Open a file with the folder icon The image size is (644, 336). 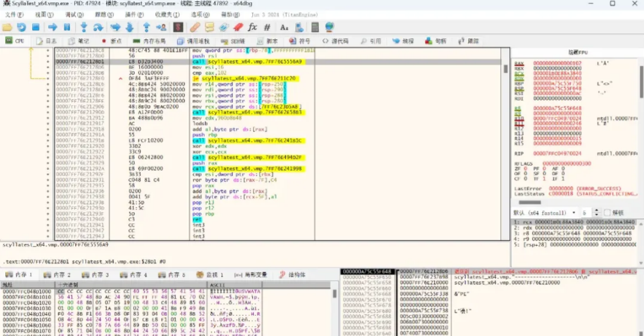tap(7, 28)
